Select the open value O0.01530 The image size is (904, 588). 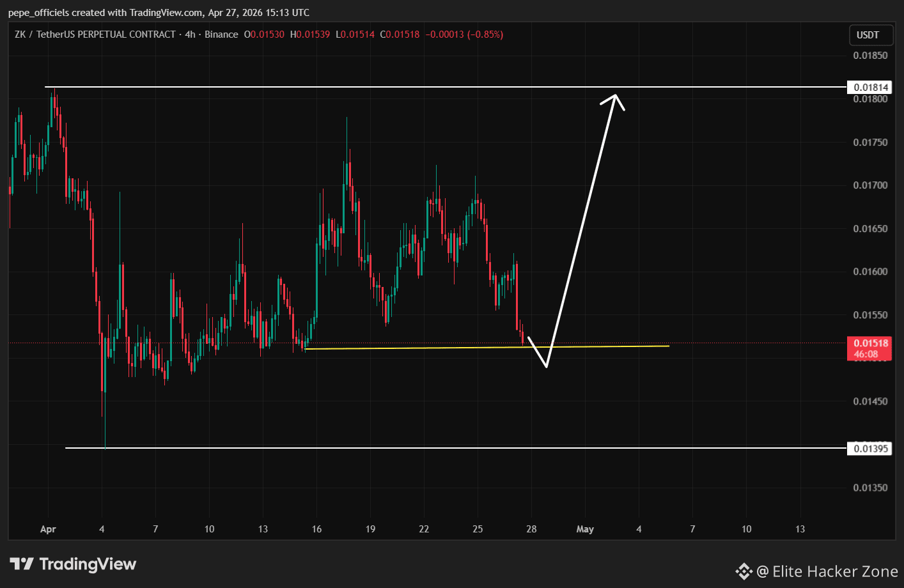[264, 35]
